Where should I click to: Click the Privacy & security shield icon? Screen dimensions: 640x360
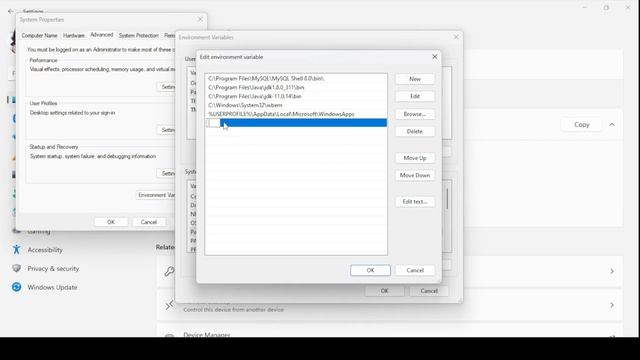coord(16,268)
